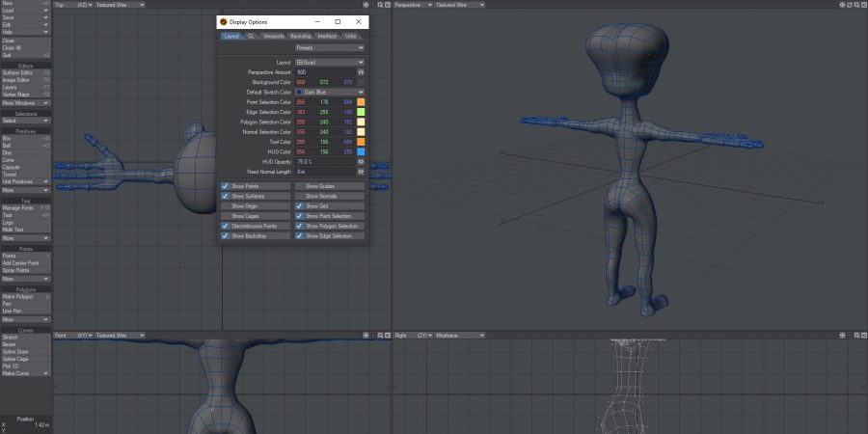Screen dimensions: 868x434
Task: Disable the Show Points checkbox
Action: (x=226, y=185)
